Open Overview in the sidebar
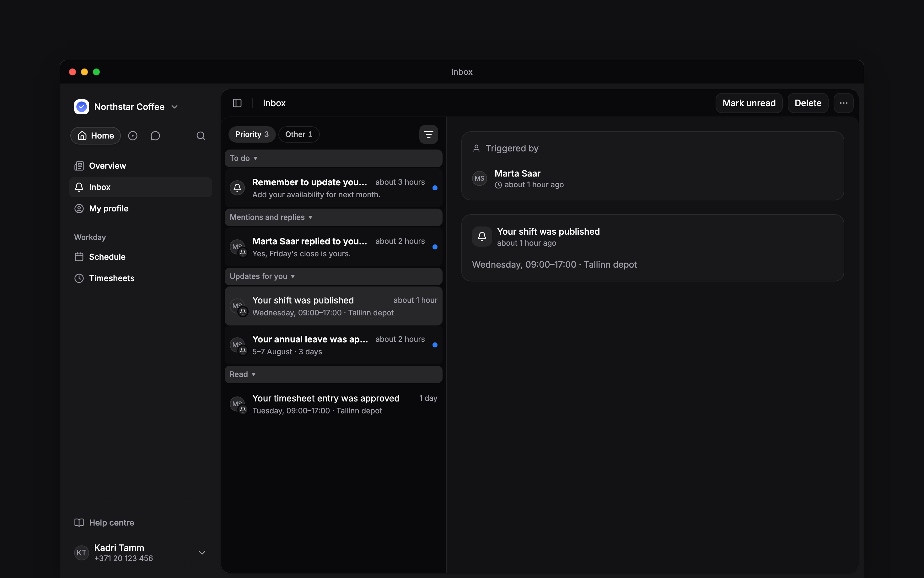Image resolution: width=924 pixels, height=578 pixels. pyautogui.click(x=141, y=166)
